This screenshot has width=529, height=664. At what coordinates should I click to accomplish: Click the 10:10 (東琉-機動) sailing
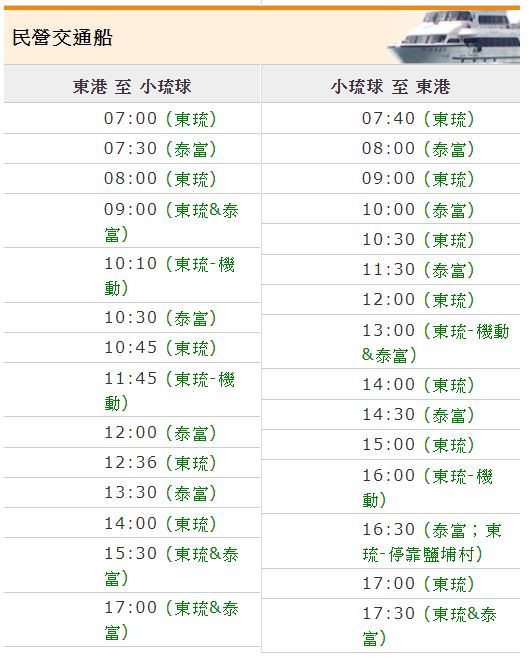[169, 275]
